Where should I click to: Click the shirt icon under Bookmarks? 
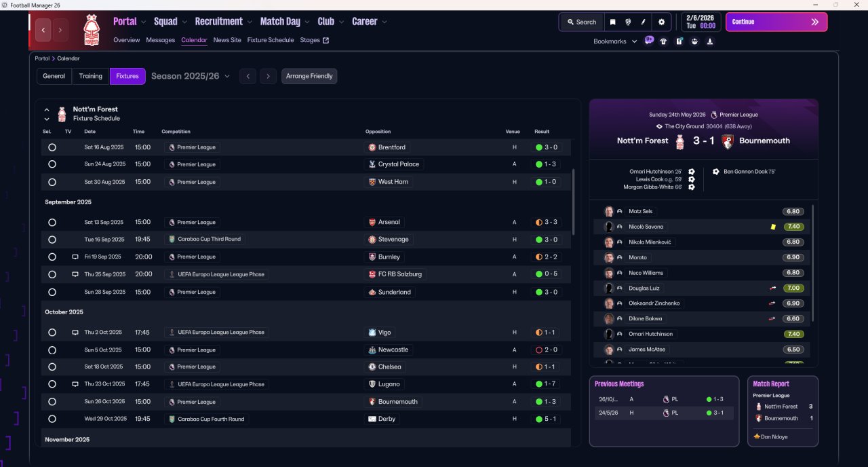point(663,41)
